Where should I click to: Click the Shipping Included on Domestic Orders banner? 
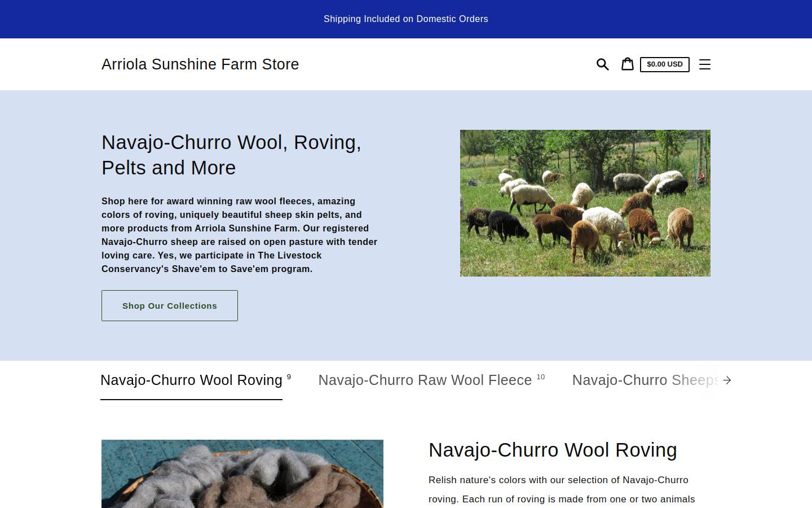[406, 19]
